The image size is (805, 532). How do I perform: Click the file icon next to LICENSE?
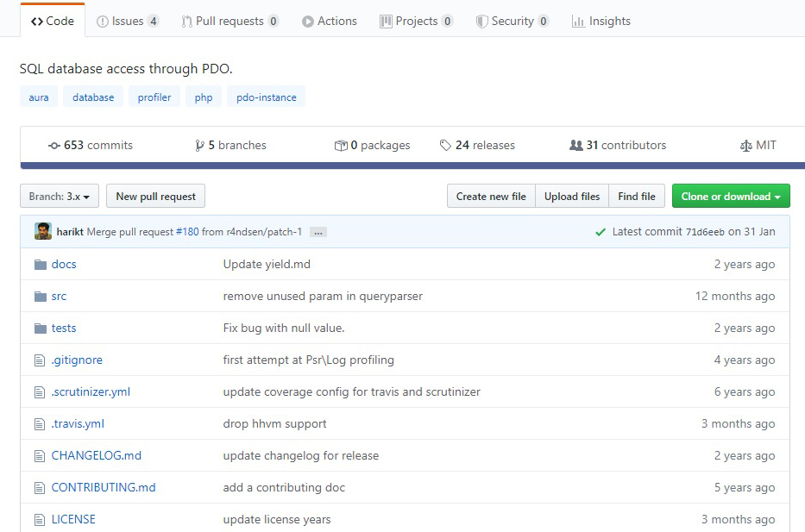39,519
